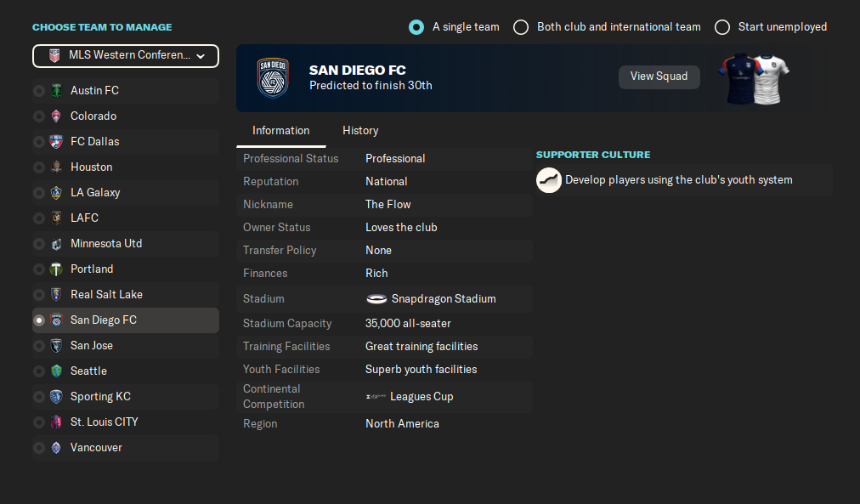Click the 'North America' region value
The image size is (860, 504).
(402, 424)
